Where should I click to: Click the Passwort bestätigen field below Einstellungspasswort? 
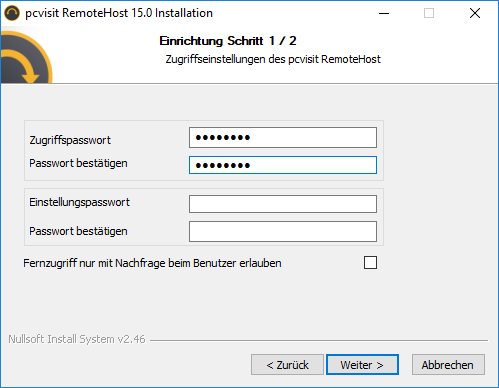tap(283, 231)
